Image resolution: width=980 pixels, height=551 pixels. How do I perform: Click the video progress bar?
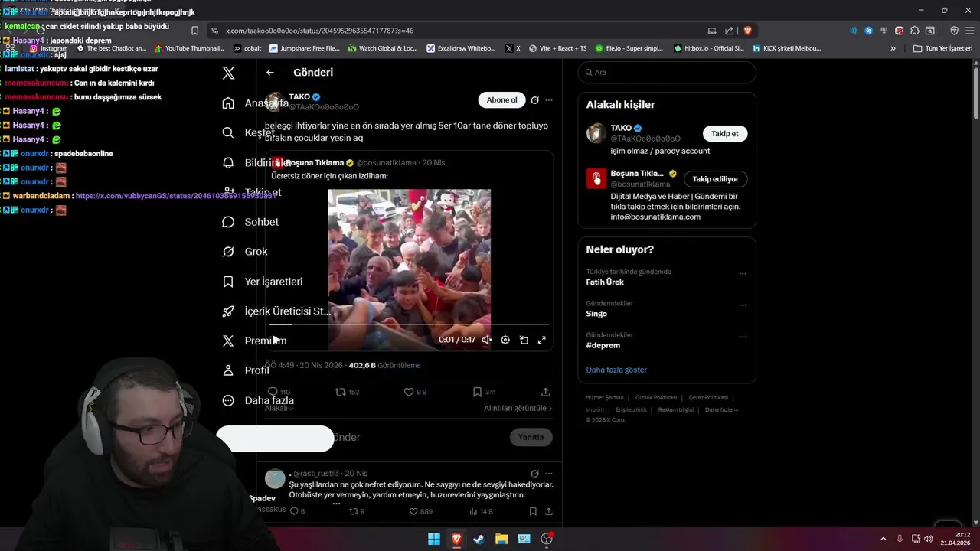pos(409,324)
